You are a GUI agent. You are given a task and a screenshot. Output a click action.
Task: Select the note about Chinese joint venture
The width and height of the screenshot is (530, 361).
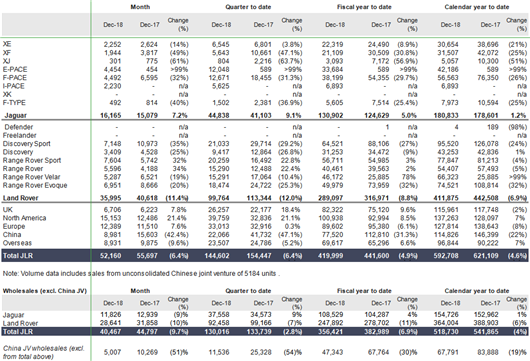point(141,273)
